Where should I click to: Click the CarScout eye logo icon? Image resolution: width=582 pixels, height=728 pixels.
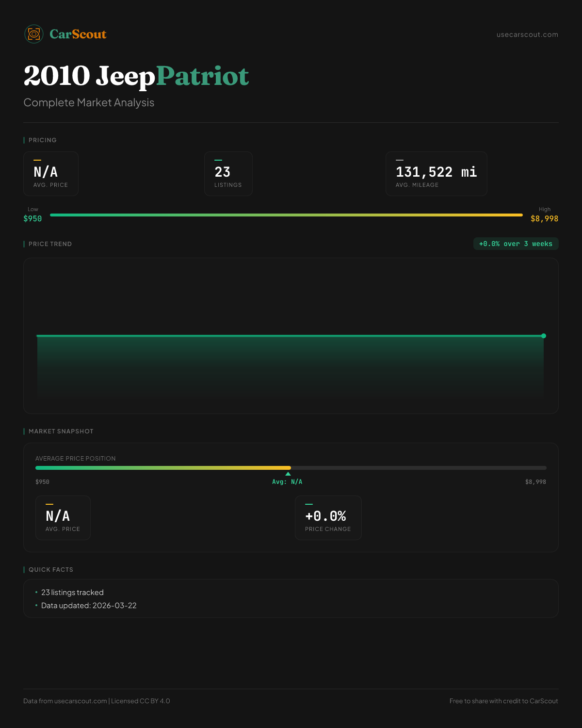point(34,34)
